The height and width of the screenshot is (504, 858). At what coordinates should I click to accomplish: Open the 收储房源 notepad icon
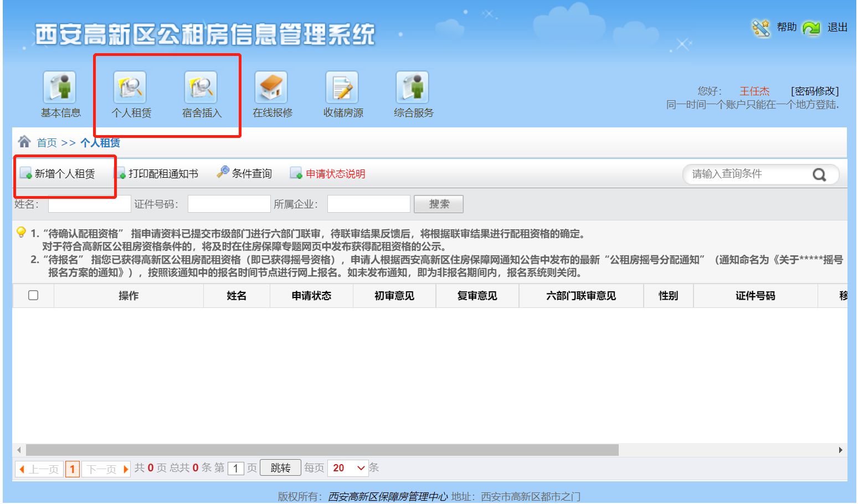click(x=342, y=88)
